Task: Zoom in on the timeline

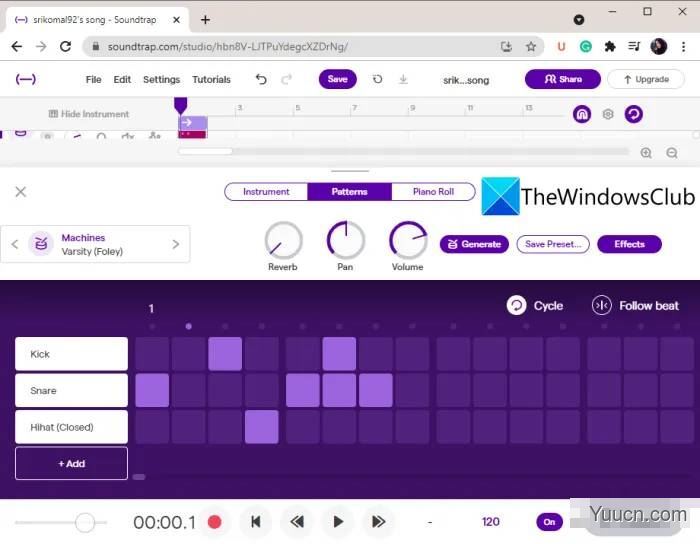Action: [x=646, y=153]
